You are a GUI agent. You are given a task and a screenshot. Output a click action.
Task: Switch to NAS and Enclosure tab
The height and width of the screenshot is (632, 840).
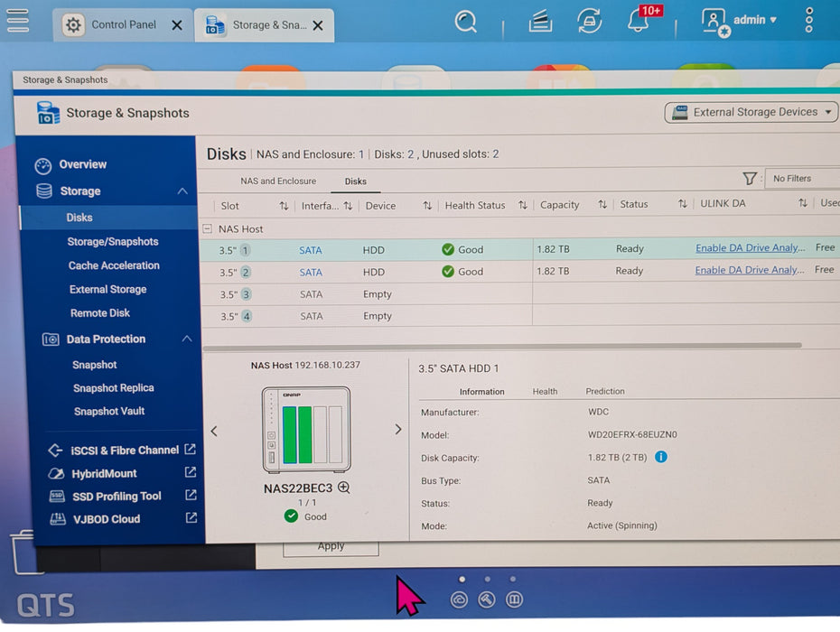pyautogui.click(x=278, y=181)
